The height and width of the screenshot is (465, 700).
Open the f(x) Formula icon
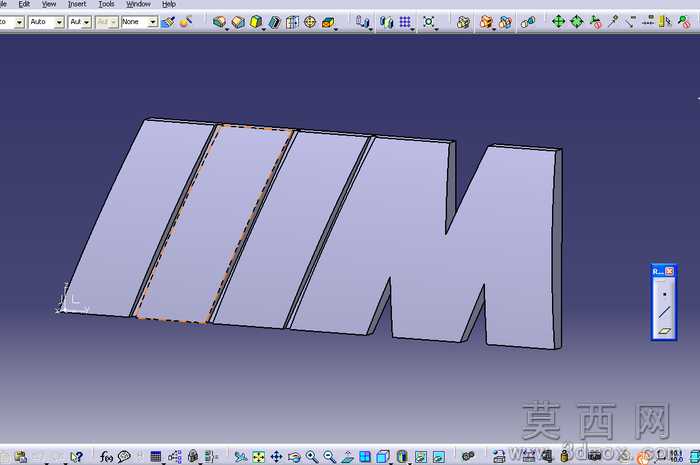pyautogui.click(x=106, y=457)
